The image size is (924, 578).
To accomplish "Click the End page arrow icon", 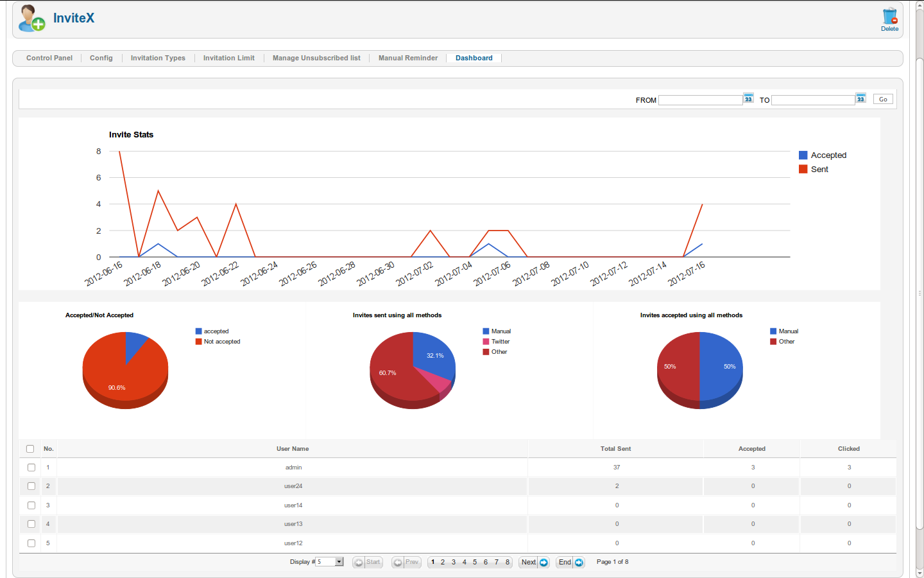I will coord(579,563).
